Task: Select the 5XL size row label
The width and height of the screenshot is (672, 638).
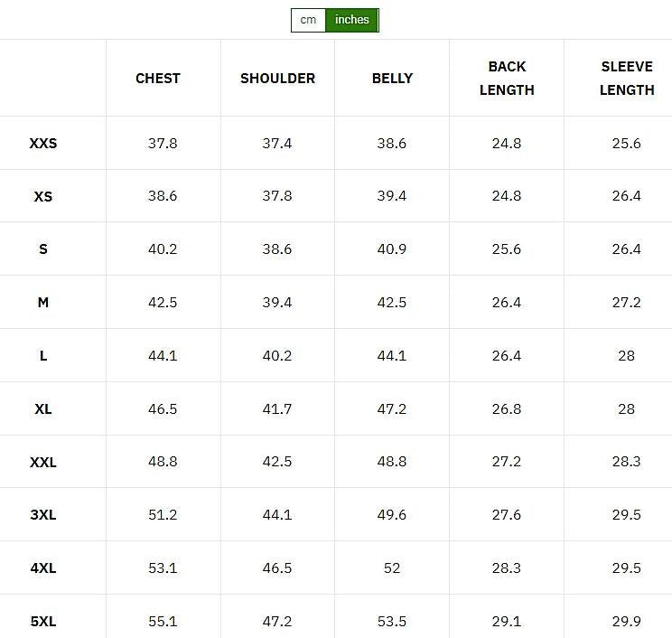Action: [43, 622]
